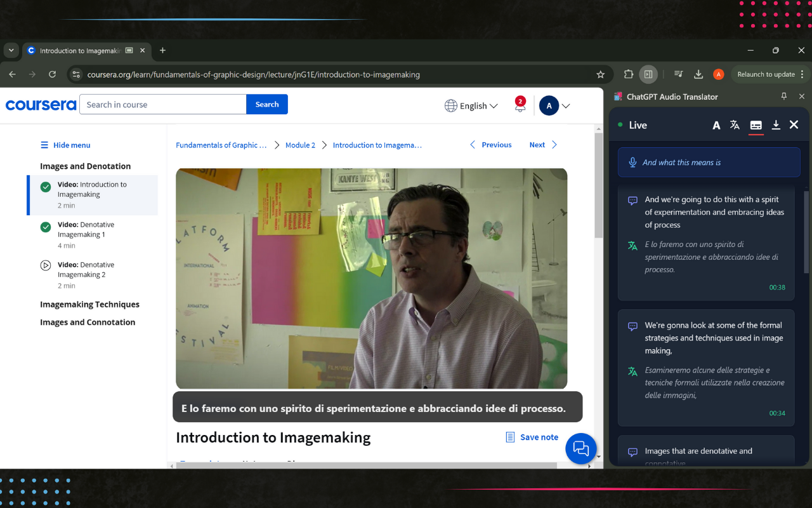
Task: Pin the ChatGPT Audio Translator panel
Action: (x=784, y=97)
